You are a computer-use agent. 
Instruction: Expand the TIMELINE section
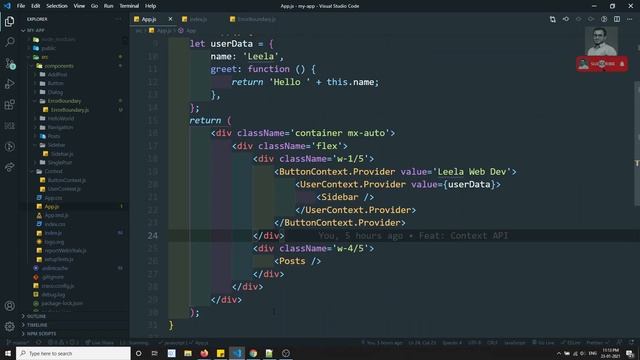tap(37, 325)
